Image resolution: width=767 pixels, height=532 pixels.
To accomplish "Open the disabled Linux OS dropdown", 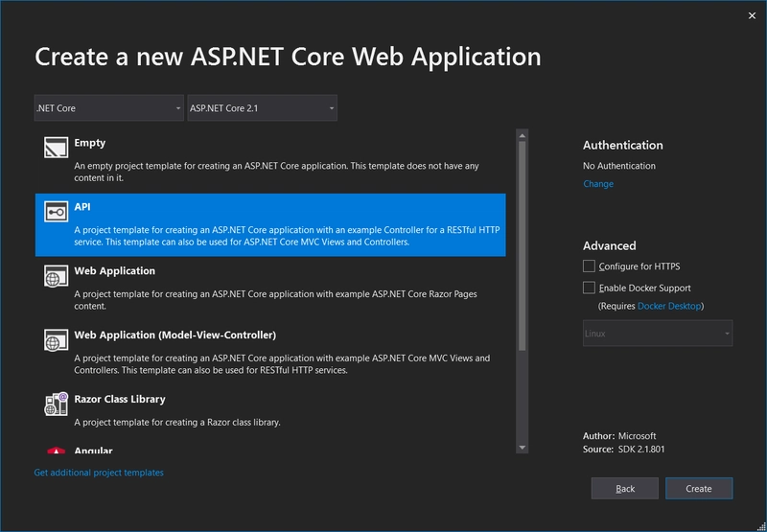I will pos(658,334).
